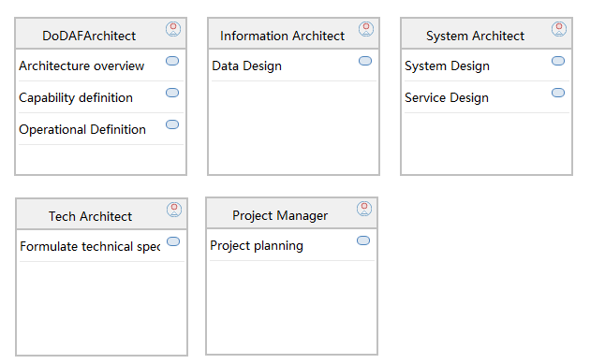Click the activity icon beside Project planning
Image resolution: width=605 pixels, height=364 pixels.
(363, 240)
